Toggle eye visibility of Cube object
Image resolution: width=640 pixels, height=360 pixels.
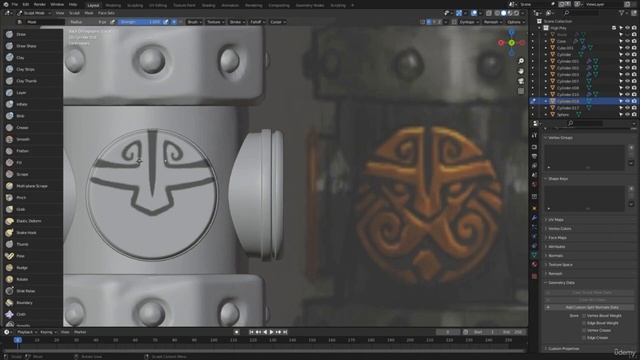coord(627,41)
